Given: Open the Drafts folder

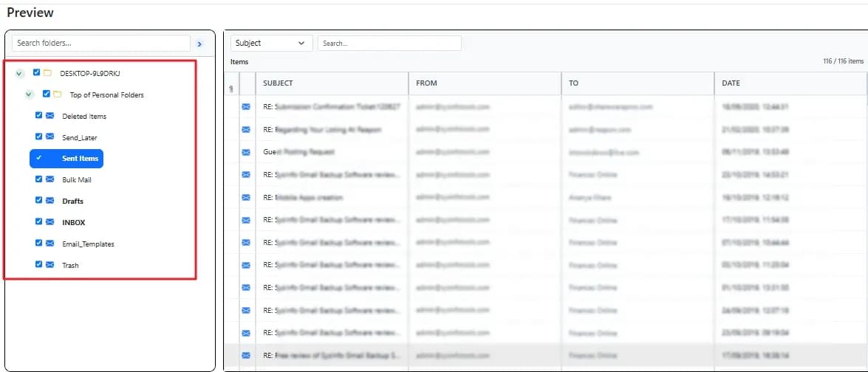Looking at the screenshot, I should 72,201.
